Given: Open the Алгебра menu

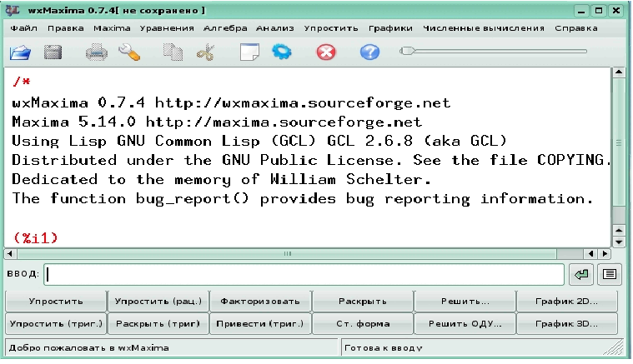Looking at the screenshot, I should pos(225,28).
